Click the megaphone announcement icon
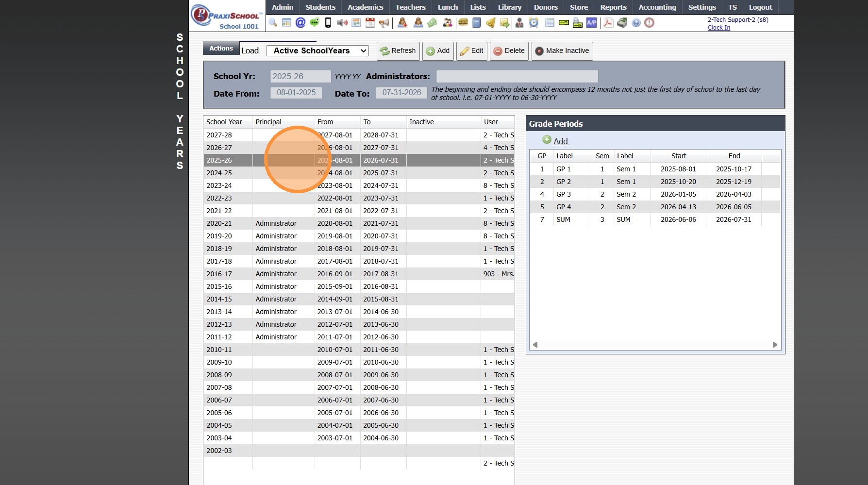The height and width of the screenshot is (485, 868). pyautogui.click(x=384, y=23)
